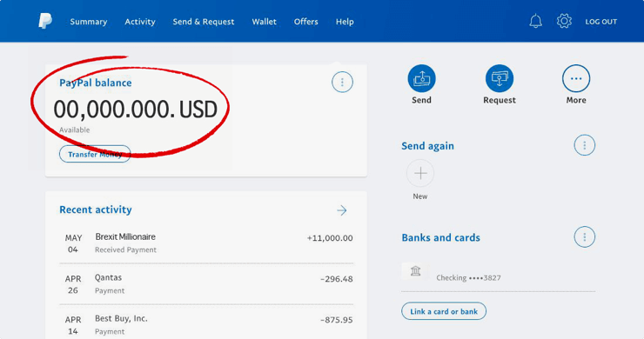The height and width of the screenshot is (339, 644).
Task: Open the Help tab
Action: point(345,22)
